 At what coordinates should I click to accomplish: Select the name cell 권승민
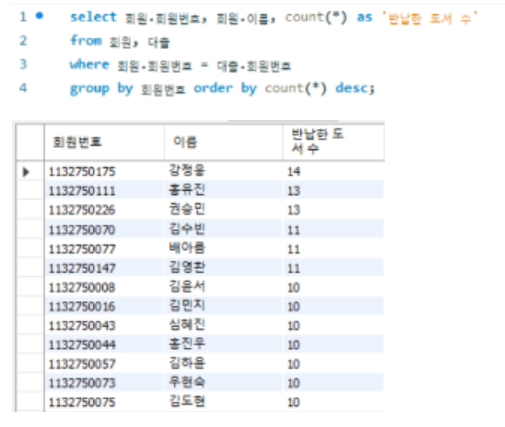coord(223,210)
